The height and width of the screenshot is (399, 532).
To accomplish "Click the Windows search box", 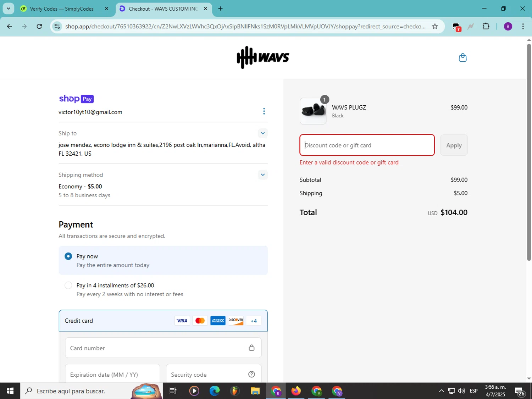I will point(92,391).
